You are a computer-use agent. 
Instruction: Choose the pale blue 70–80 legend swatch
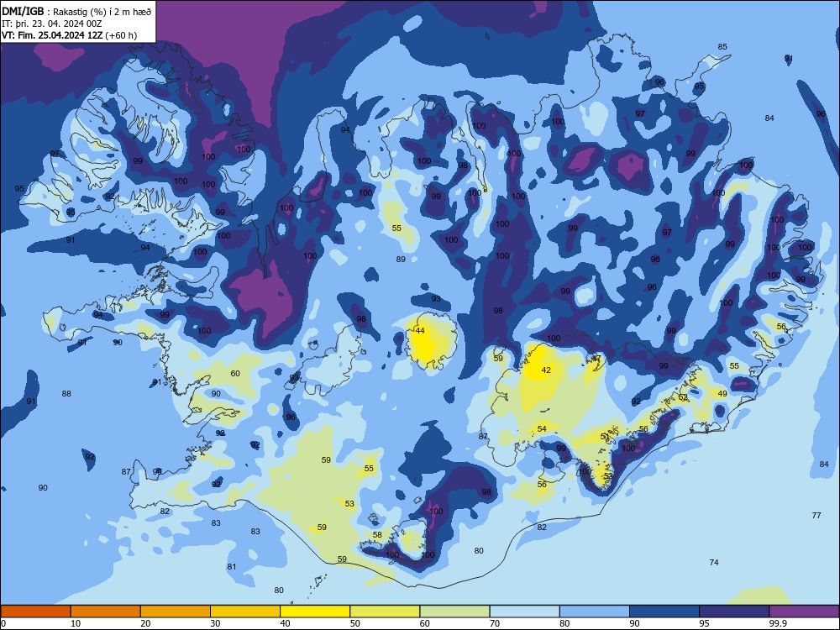pyautogui.click(x=524, y=612)
